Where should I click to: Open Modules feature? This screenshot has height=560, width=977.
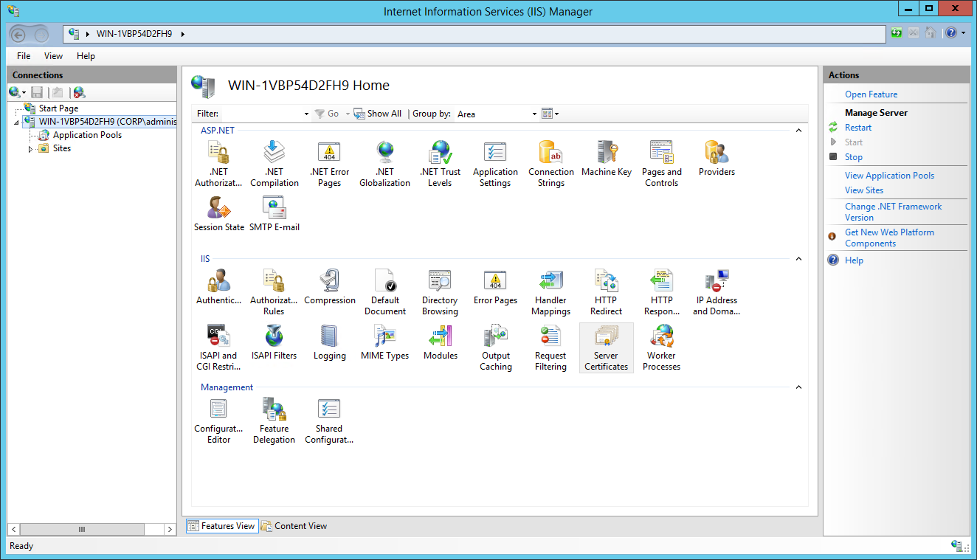point(441,342)
